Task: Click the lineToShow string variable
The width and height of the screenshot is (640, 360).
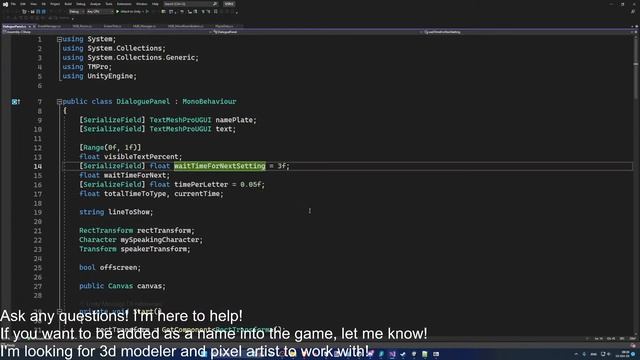Action: [128, 212]
